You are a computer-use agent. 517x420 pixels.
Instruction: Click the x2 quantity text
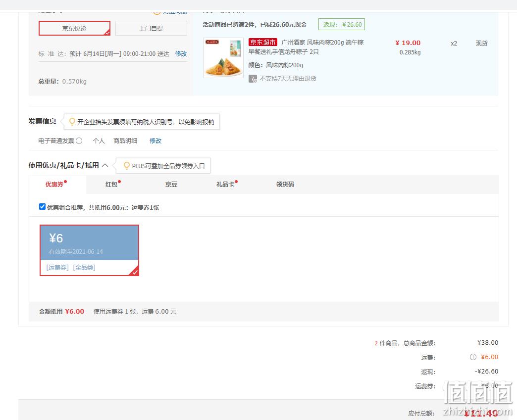pos(454,44)
